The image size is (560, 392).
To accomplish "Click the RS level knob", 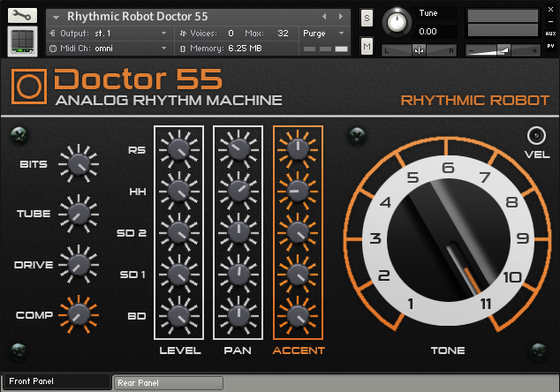I will [x=178, y=150].
